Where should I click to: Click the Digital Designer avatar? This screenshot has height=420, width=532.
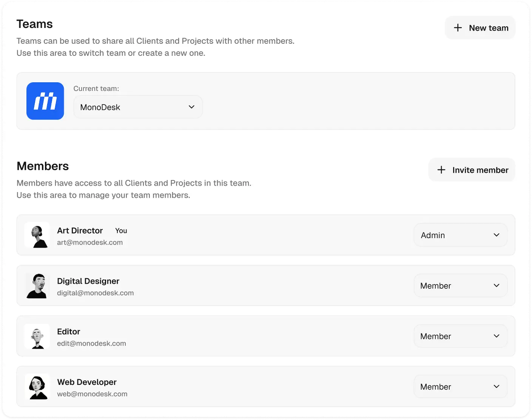(37, 286)
